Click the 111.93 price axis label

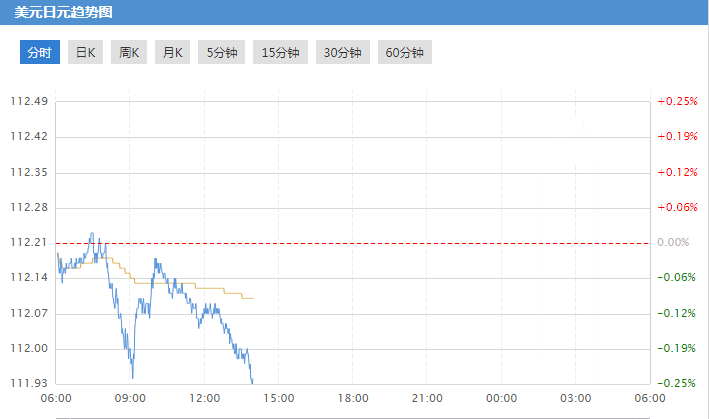coord(29,384)
